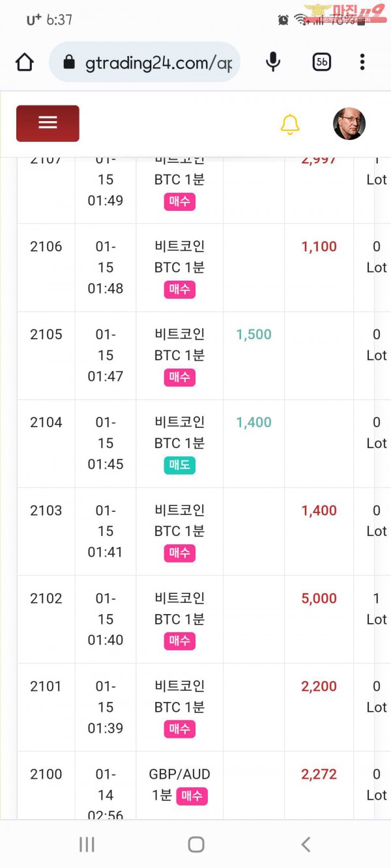Click the 2,200 amount in row 2101
Screen dimensions: 391x868
coord(319,686)
